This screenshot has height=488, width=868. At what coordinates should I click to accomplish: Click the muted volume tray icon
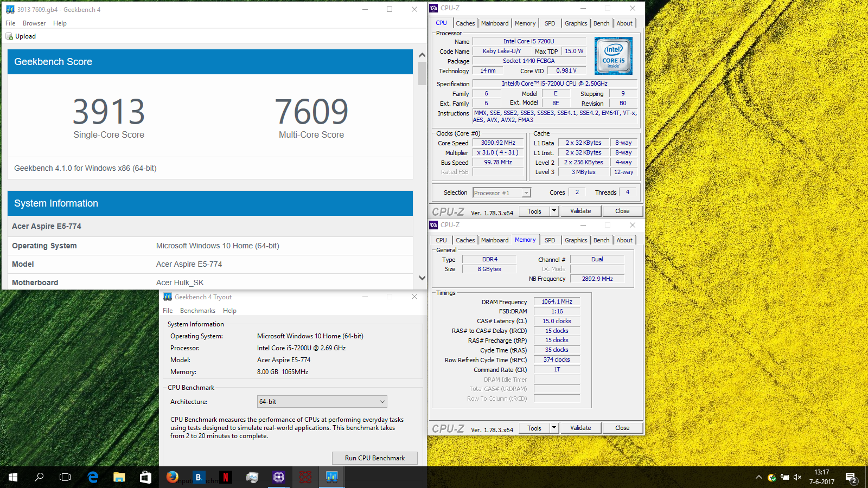pos(797,478)
